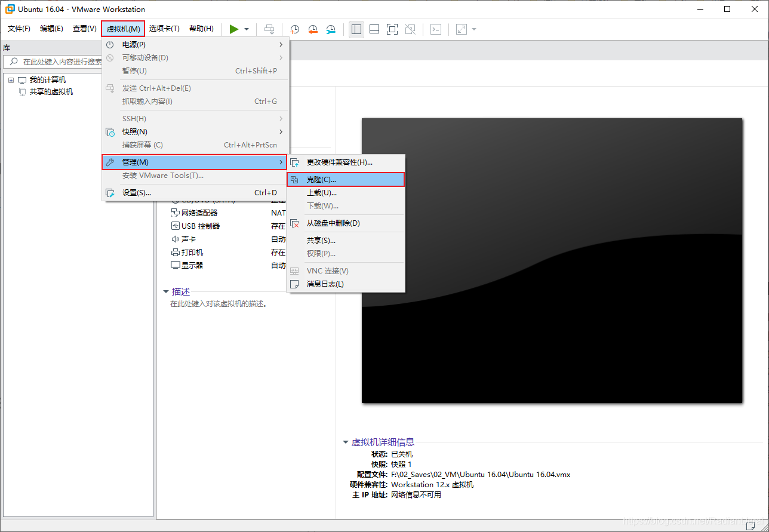769x532 pixels.
Task: Click the snapshot icon beside 快照(N)
Action: 110,132
